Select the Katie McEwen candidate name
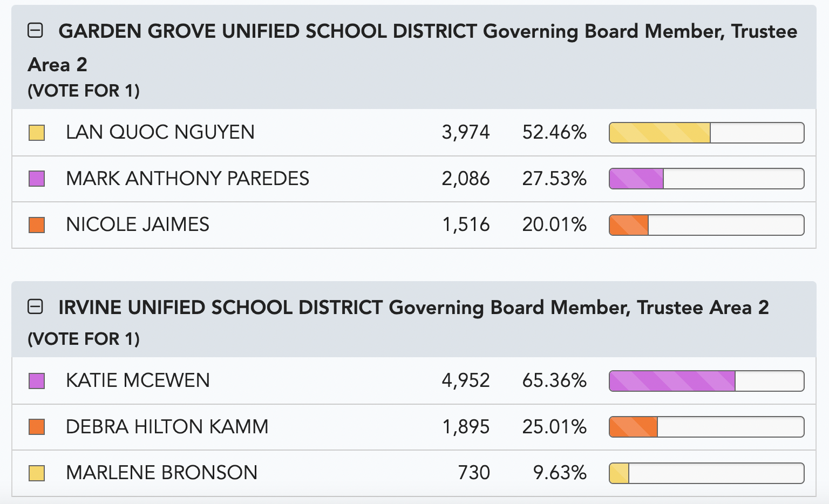The height and width of the screenshot is (504, 829). (x=138, y=380)
